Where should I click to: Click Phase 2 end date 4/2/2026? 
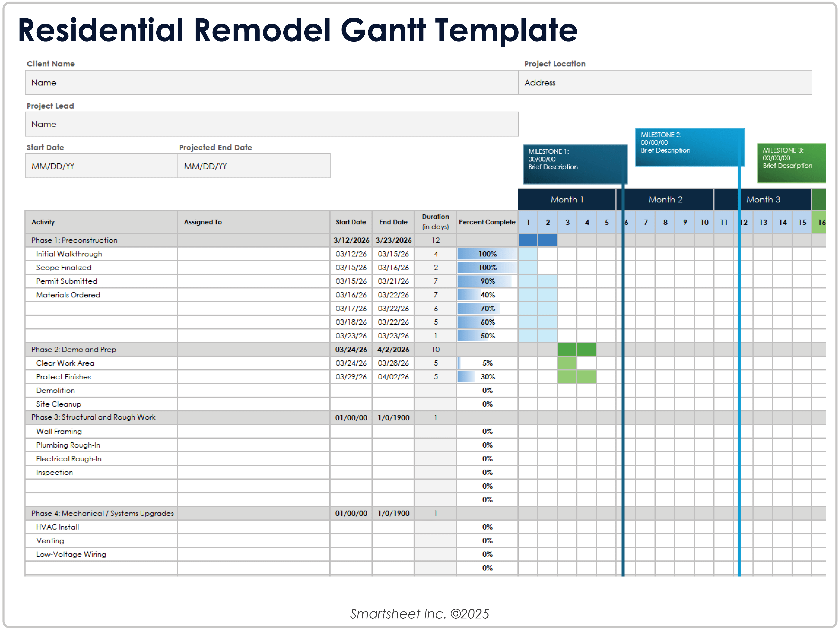click(x=393, y=350)
